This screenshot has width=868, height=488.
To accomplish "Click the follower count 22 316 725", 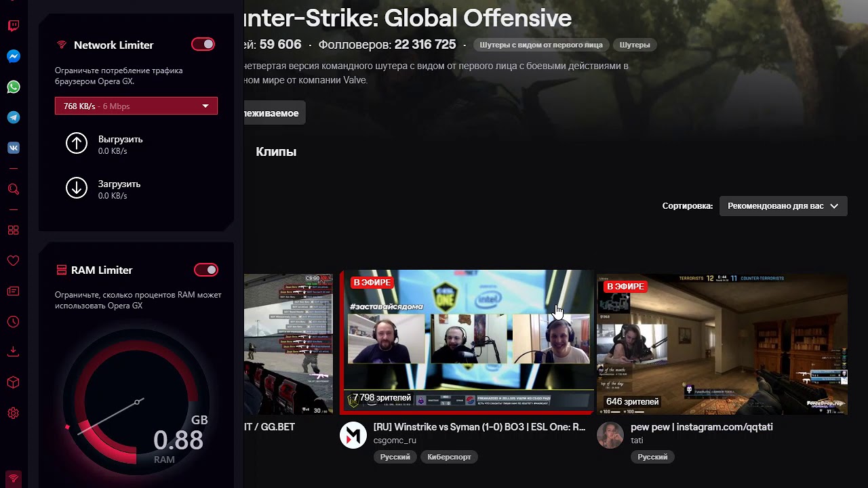I will tap(425, 45).
